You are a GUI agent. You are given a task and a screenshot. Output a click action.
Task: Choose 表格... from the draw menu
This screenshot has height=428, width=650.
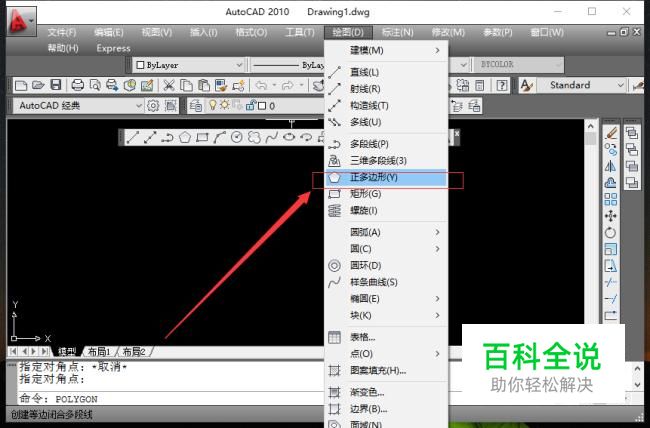pos(386,337)
